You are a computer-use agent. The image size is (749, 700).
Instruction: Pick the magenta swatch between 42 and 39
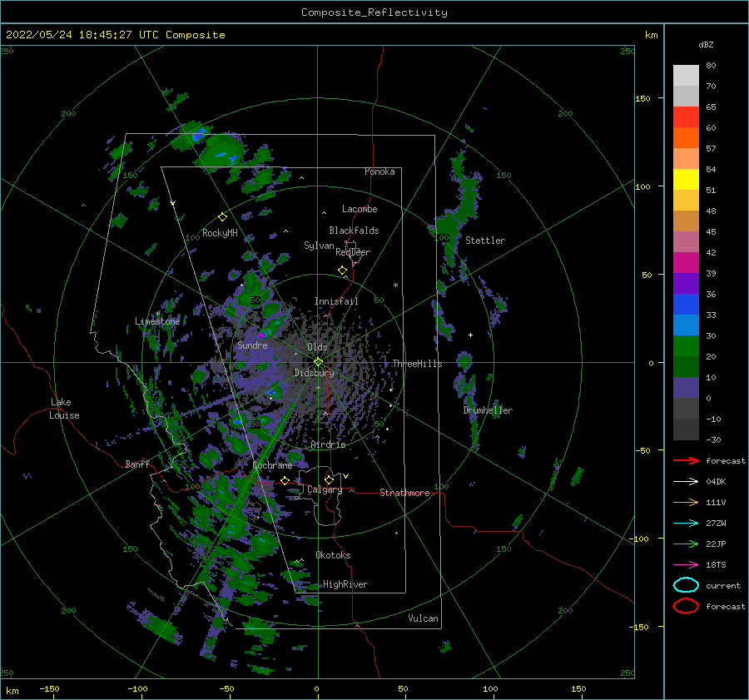[x=686, y=263]
